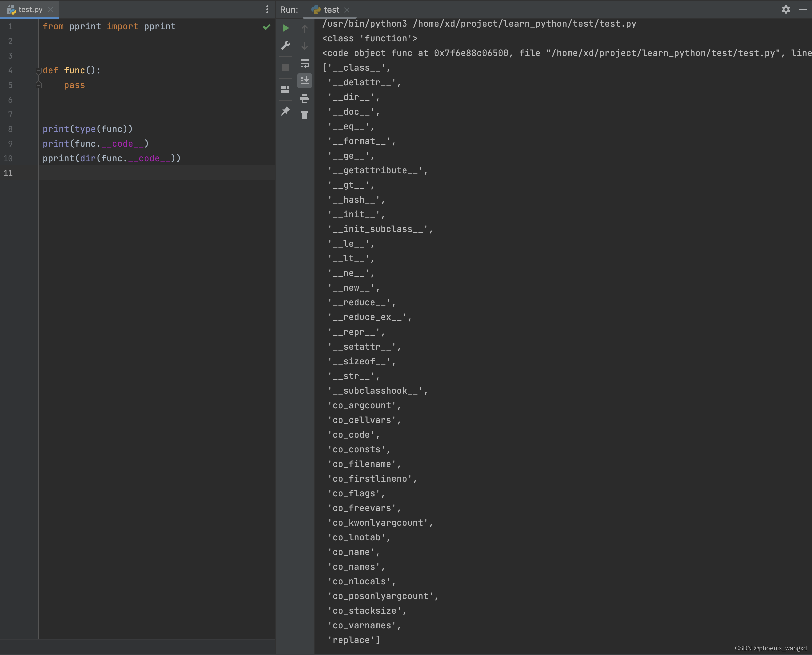The image size is (812, 655).
Task: Collapse the func definition fold marker
Action: (x=38, y=71)
